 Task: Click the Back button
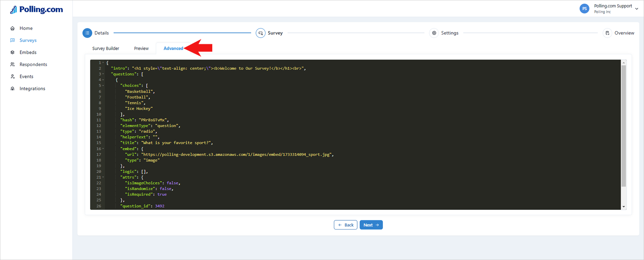pyautogui.click(x=345, y=225)
